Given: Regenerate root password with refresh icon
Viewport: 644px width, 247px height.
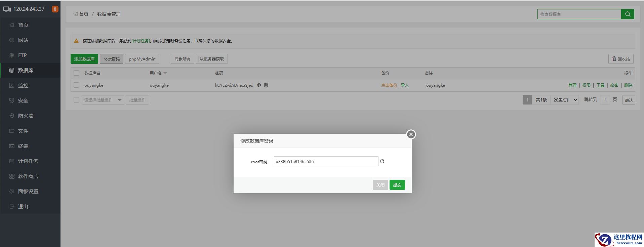Looking at the screenshot, I should pyautogui.click(x=382, y=161).
